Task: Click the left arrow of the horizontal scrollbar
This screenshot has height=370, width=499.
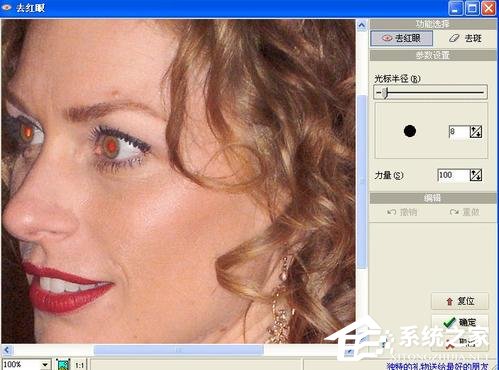Action: pyautogui.click(x=7, y=350)
